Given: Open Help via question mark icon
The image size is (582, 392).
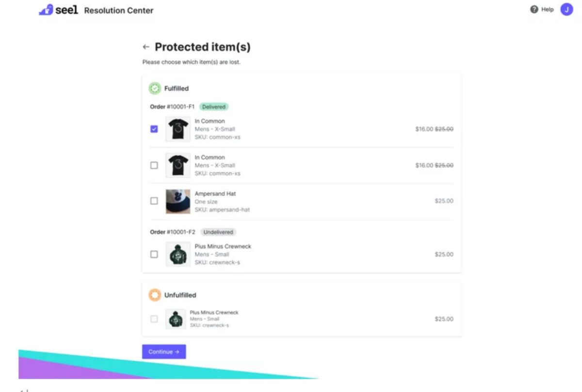Looking at the screenshot, I should pos(534,9).
